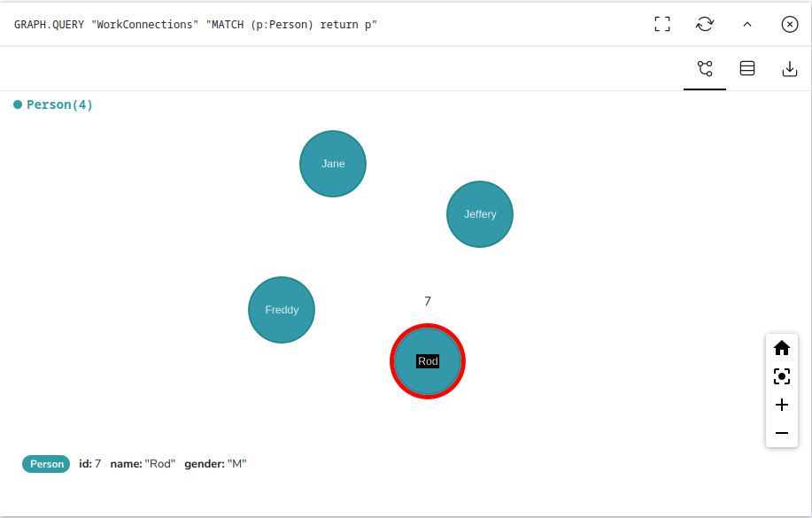Toggle the Person(4) label filter
The height and width of the screenshot is (518, 812).
[x=59, y=104]
